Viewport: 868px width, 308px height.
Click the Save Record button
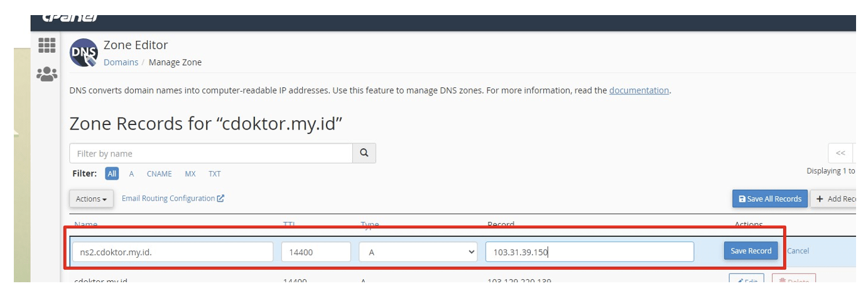point(751,251)
